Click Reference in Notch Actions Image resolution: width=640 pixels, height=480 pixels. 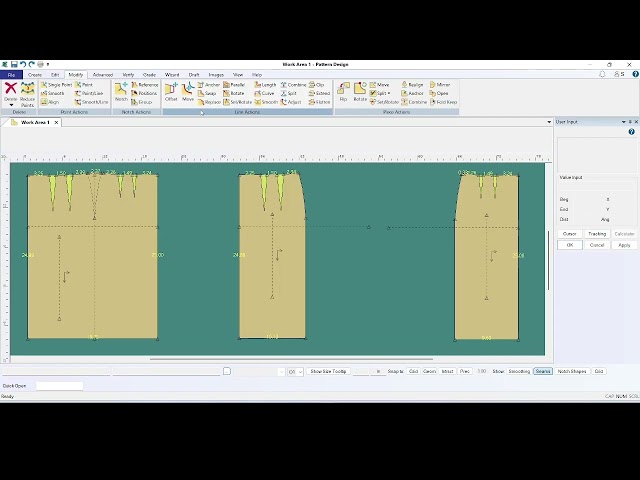[144, 85]
